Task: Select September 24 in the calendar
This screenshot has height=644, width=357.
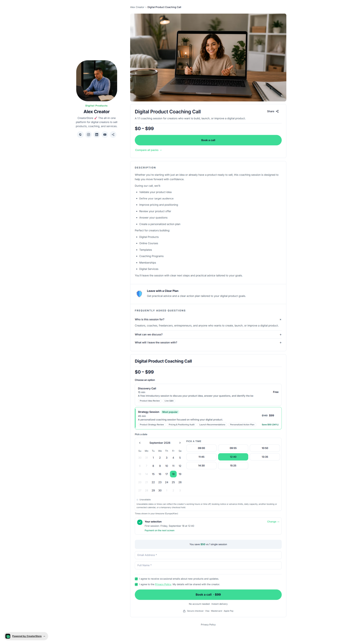Action: 166,482
